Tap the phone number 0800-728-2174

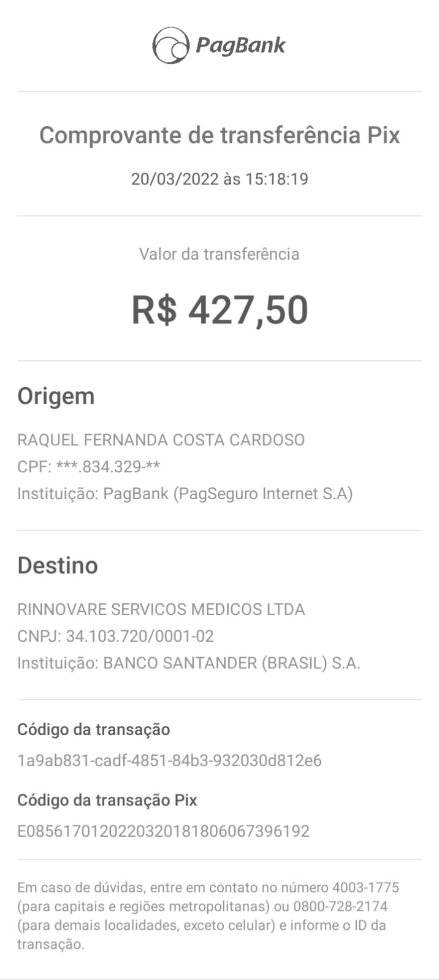point(340,907)
